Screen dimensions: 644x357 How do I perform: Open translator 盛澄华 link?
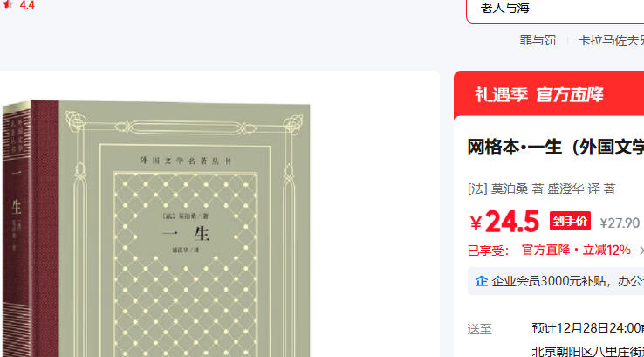[565, 189]
